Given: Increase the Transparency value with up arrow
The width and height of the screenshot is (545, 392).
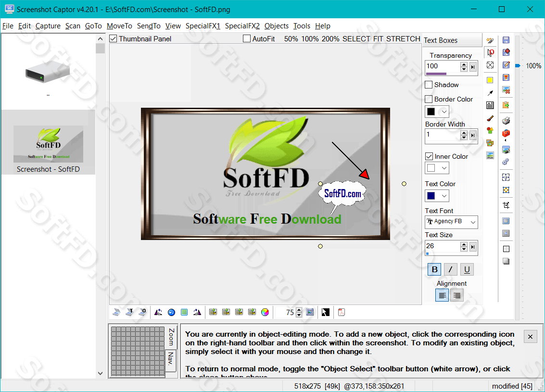Looking at the screenshot, I should coord(464,64).
